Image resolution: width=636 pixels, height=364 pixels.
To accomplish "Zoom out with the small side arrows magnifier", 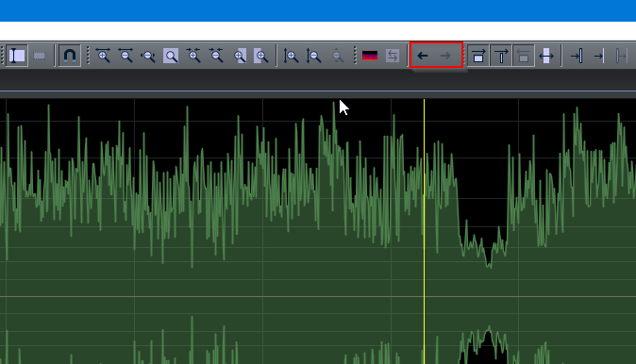I will 147,56.
